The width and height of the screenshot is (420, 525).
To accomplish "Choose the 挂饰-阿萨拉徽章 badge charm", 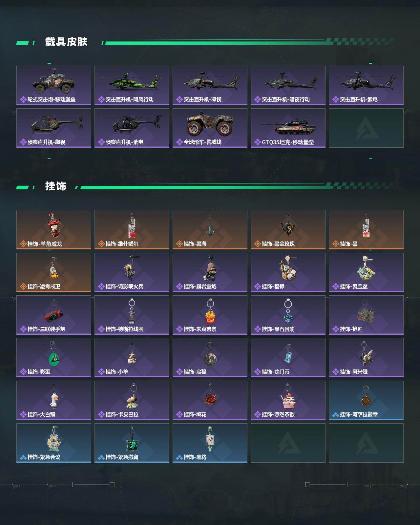I will click(366, 400).
